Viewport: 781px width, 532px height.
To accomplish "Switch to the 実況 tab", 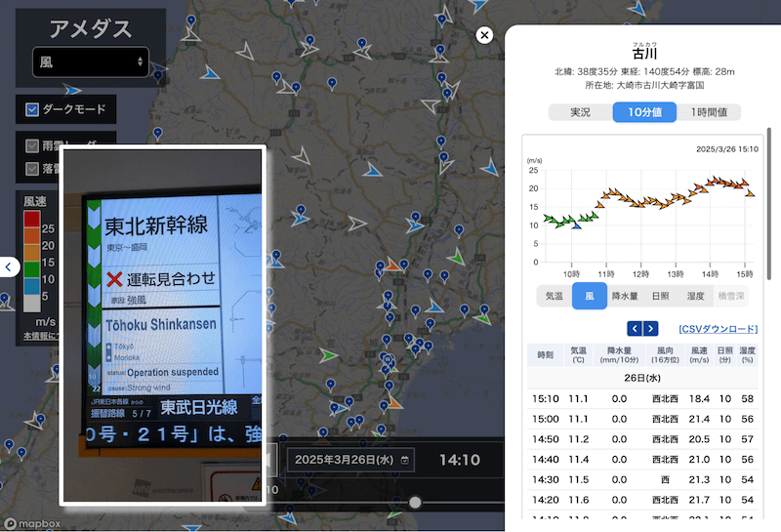I will coord(580,112).
